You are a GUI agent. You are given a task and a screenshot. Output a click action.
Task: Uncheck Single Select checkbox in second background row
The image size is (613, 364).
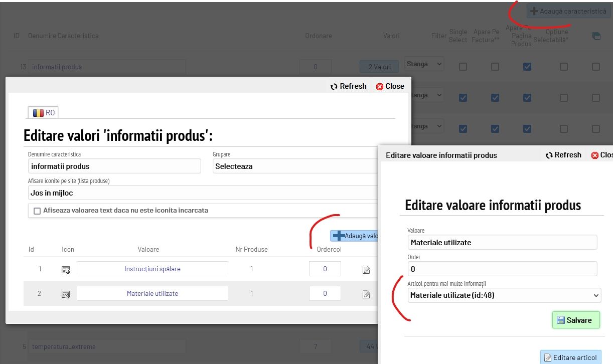point(463,98)
